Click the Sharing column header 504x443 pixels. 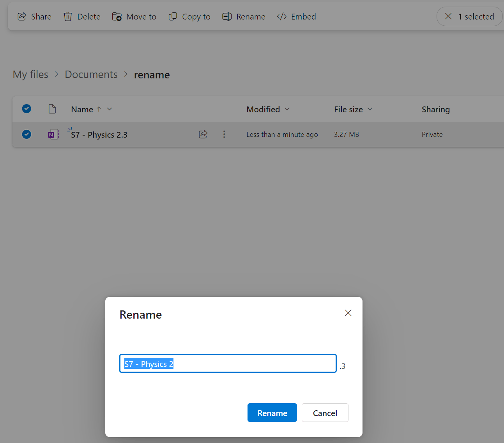436,110
